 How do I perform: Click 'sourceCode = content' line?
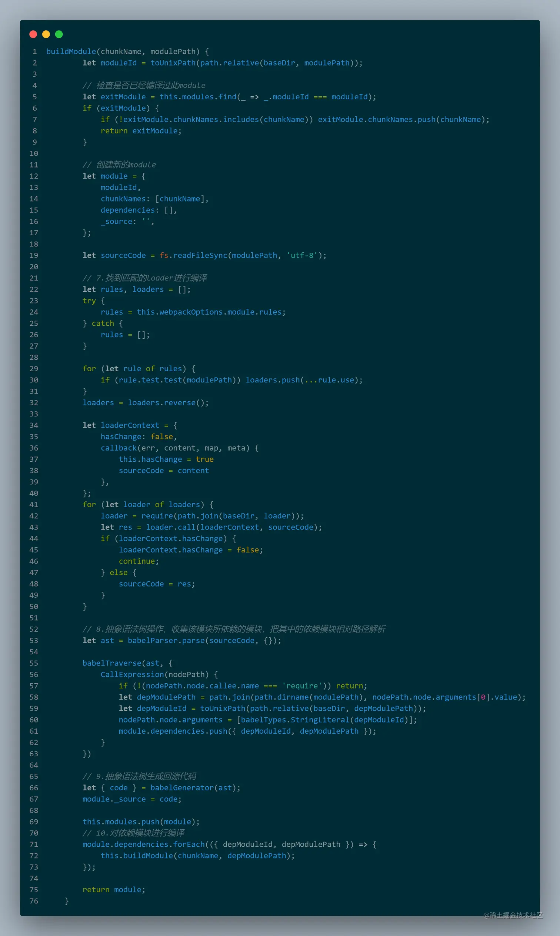(x=164, y=470)
